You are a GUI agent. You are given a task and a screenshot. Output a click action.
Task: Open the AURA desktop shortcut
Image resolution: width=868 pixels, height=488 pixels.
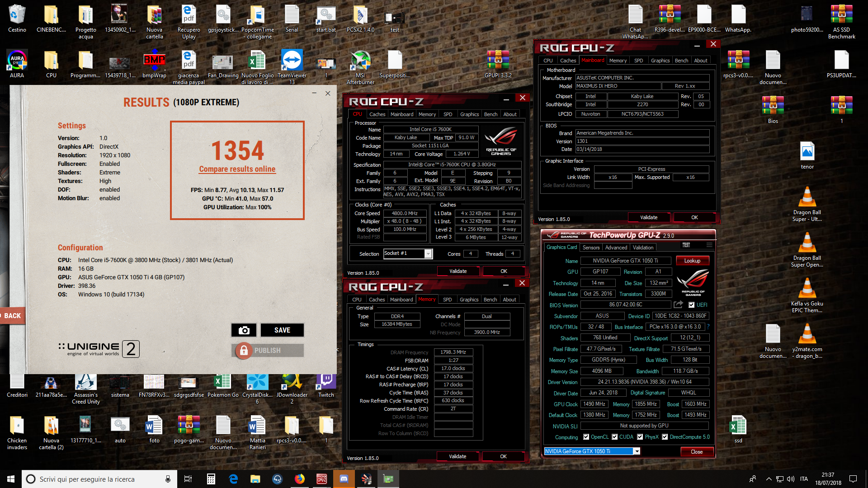[x=17, y=64]
